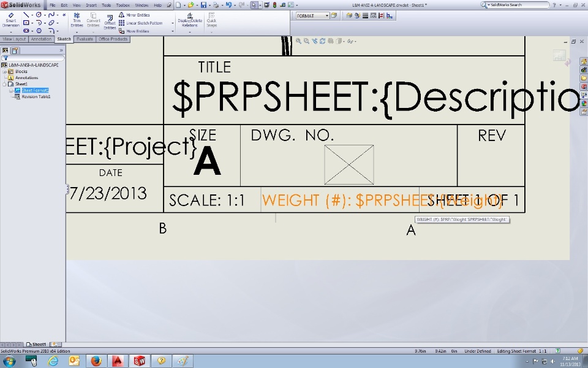
Task: Create a new document
Action: [x=178, y=5]
